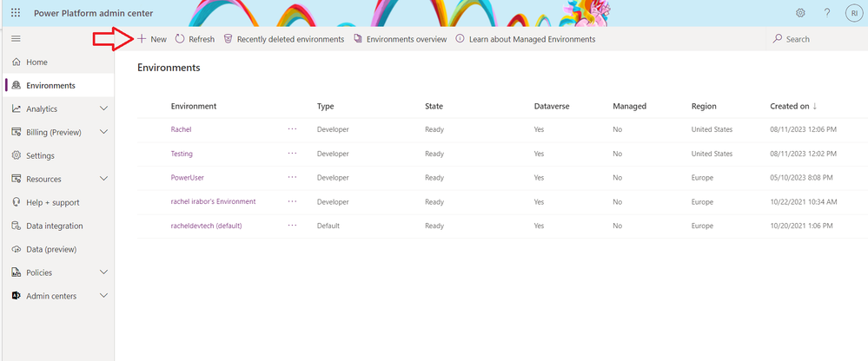The image size is (868, 361).
Task: Click the sidebar Settings gear icon
Action: tap(17, 156)
